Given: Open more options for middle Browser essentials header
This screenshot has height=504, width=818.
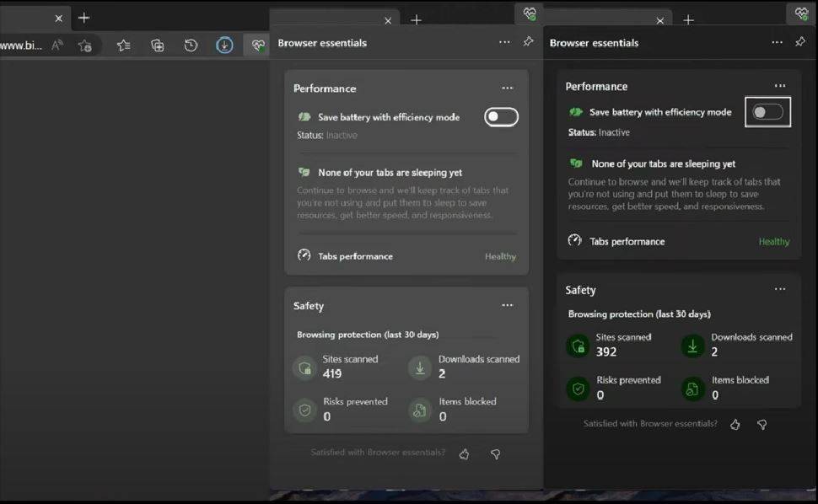Looking at the screenshot, I should [x=504, y=42].
